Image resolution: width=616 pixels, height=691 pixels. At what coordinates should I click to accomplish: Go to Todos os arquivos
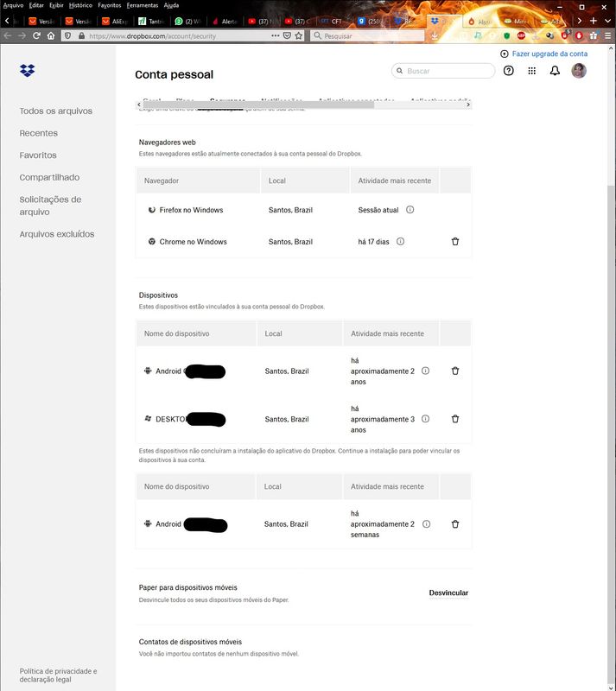click(55, 111)
